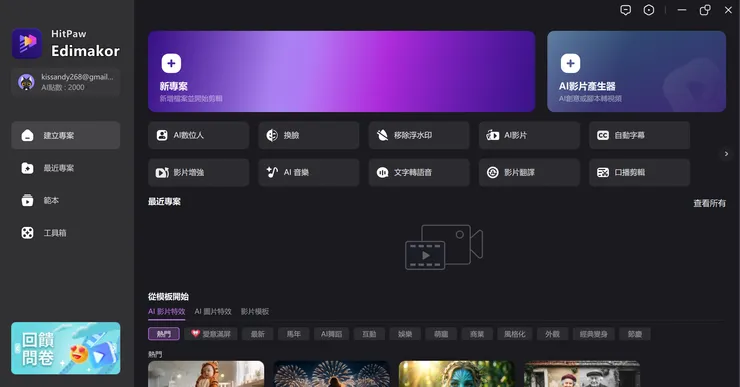Launch the 換臉 face swap tool
The height and width of the screenshot is (387, 740).
coord(309,135)
